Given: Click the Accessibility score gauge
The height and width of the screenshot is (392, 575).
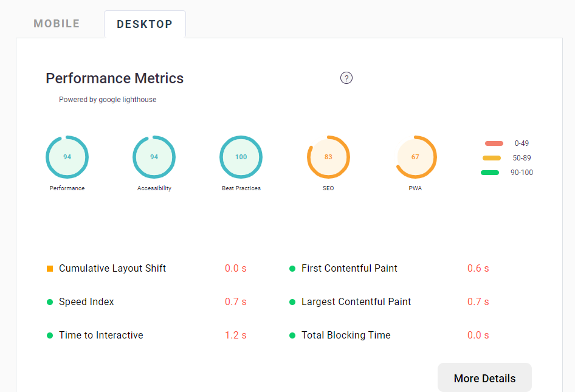Looking at the screenshot, I should point(154,157).
